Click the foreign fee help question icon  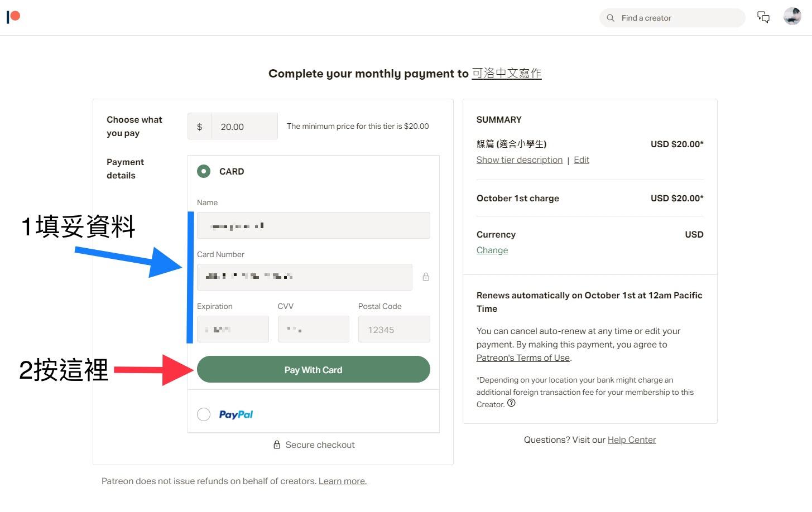pyautogui.click(x=511, y=403)
